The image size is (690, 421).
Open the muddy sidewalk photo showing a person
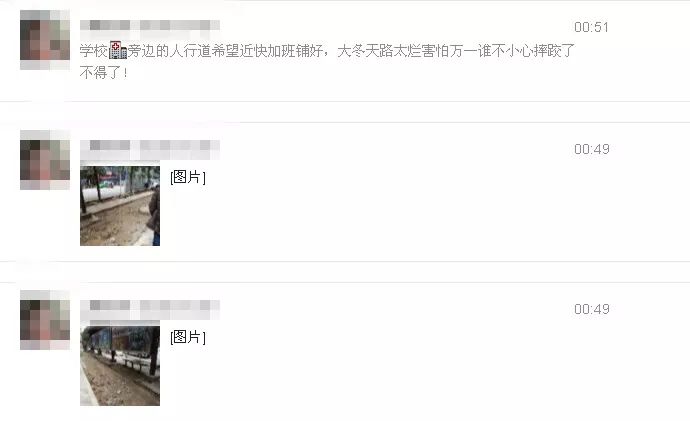[120, 206]
